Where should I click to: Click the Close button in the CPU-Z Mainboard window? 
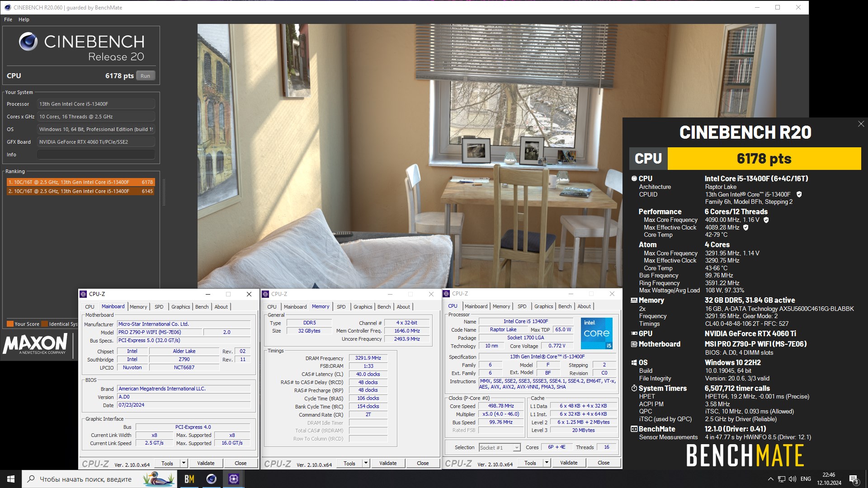241,463
